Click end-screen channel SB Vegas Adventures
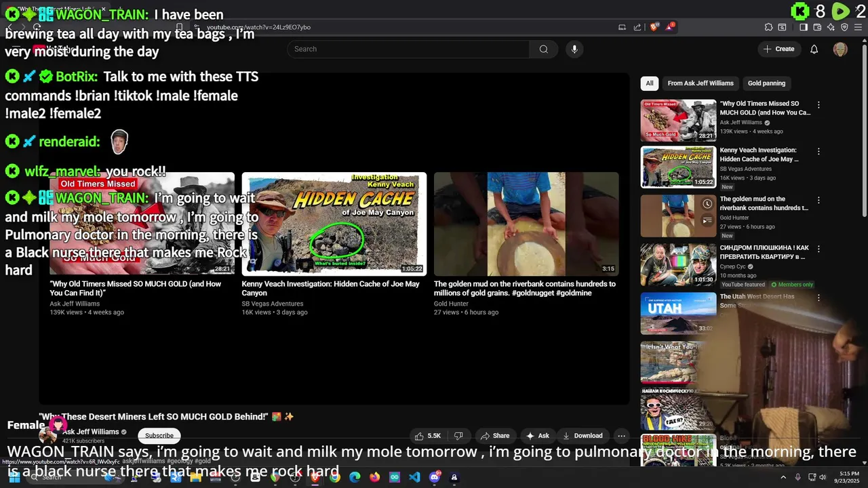 (x=273, y=304)
